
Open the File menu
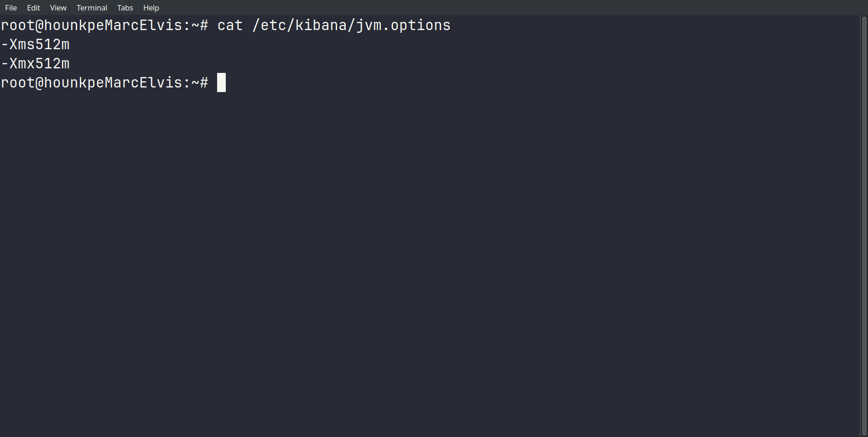11,8
